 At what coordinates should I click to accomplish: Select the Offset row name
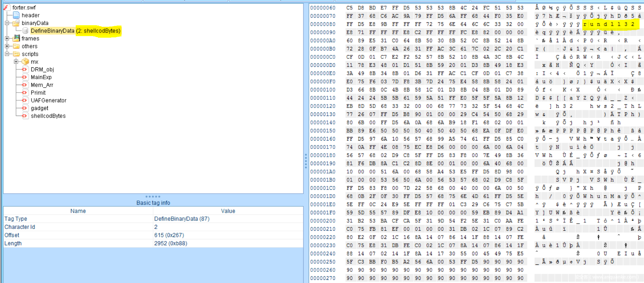pos(12,235)
